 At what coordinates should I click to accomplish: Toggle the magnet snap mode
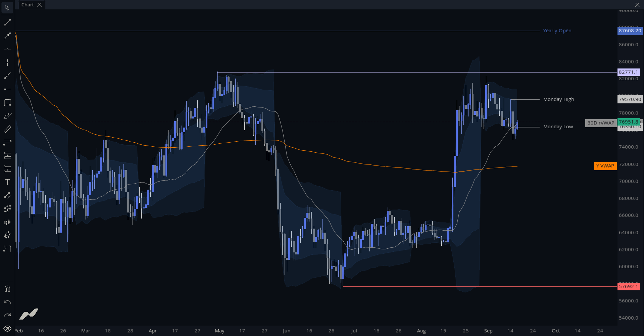[7, 289]
